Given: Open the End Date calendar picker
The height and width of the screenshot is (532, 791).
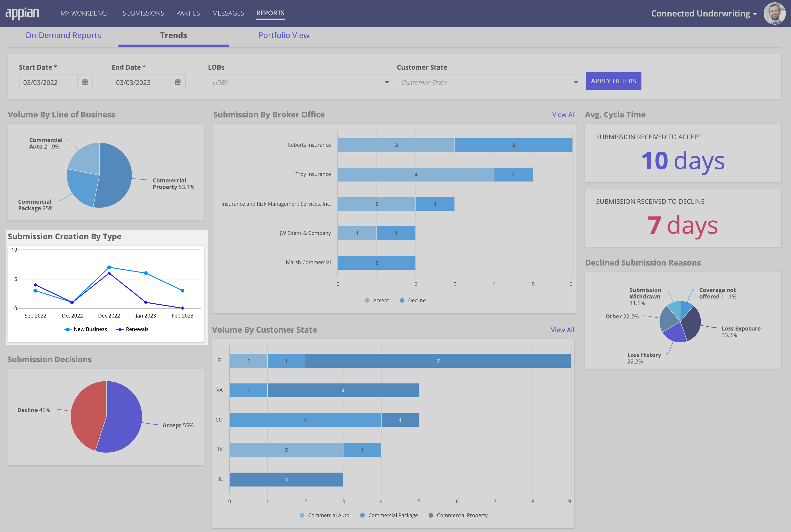Looking at the screenshot, I should tap(178, 82).
